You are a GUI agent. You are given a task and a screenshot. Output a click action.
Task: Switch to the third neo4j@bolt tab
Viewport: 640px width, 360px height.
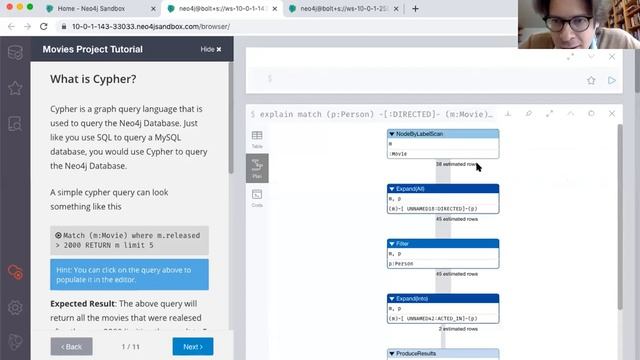(343, 9)
